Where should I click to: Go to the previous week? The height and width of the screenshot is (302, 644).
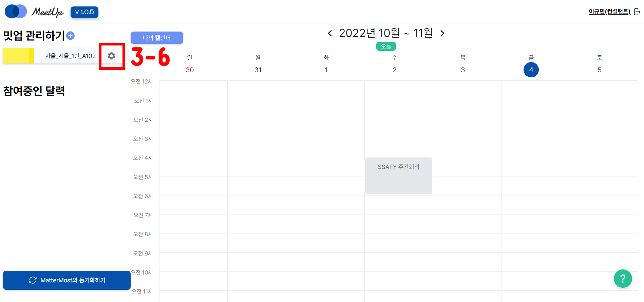click(x=330, y=33)
